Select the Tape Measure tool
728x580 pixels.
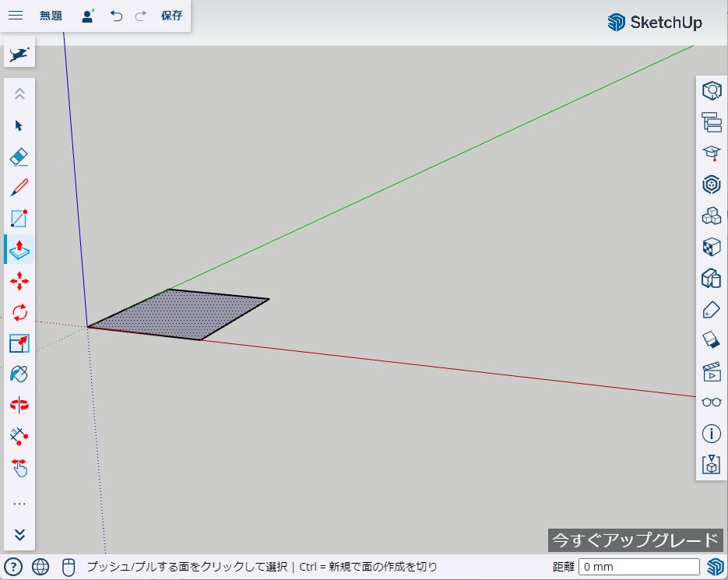19,436
